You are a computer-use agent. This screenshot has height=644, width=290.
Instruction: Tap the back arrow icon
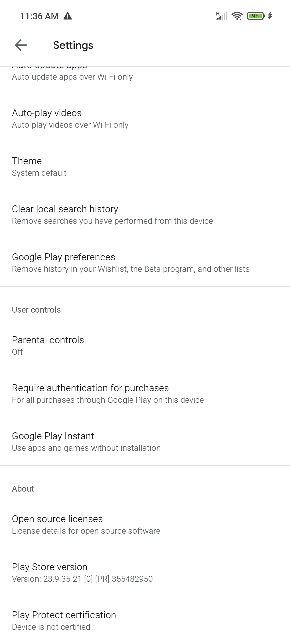point(21,45)
